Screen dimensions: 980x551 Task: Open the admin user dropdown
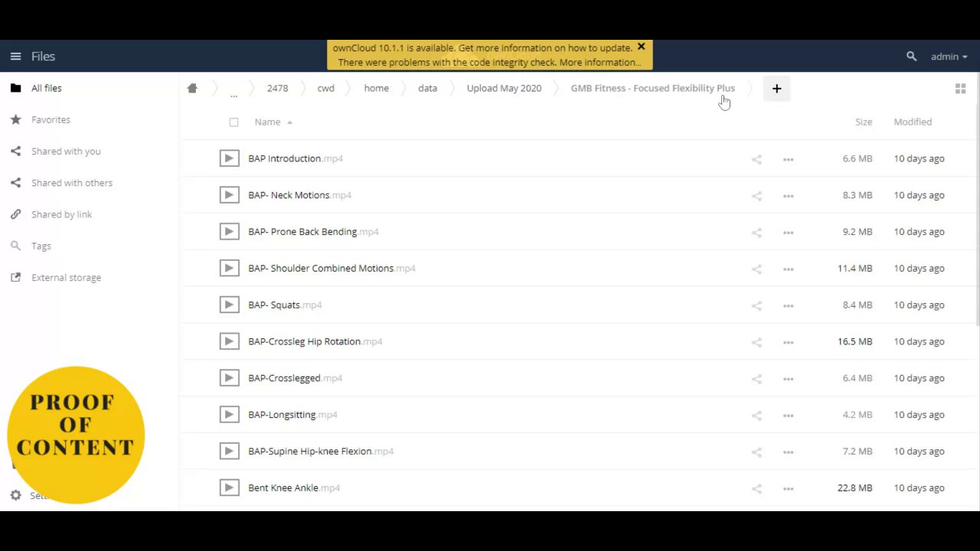(x=949, y=57)
